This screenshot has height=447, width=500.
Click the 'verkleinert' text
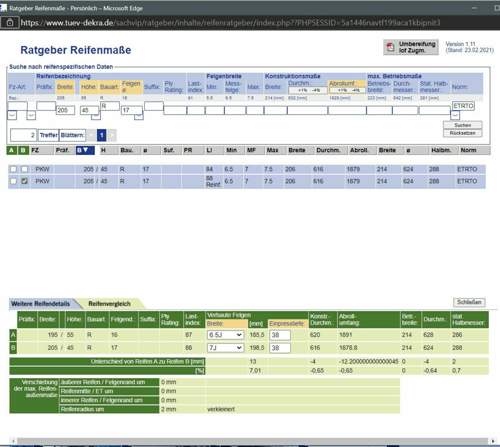(x=221, y=409)
